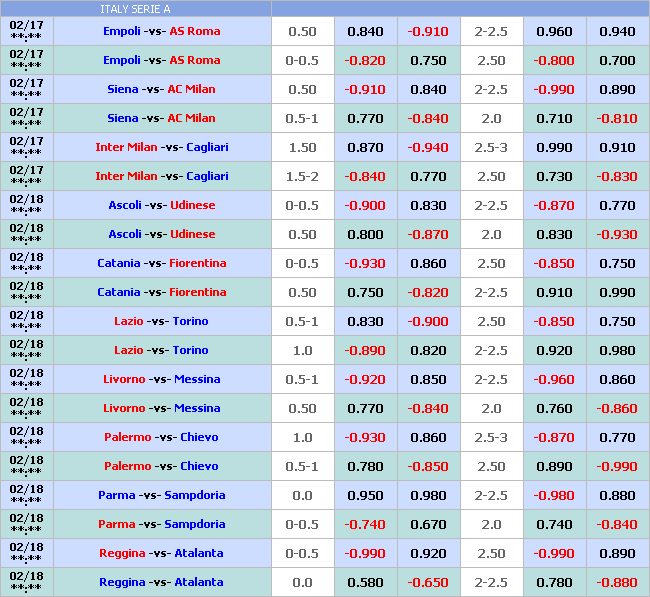Select the 0.700 odds value
The image size is (650, 597).
[x=617, y=60]
